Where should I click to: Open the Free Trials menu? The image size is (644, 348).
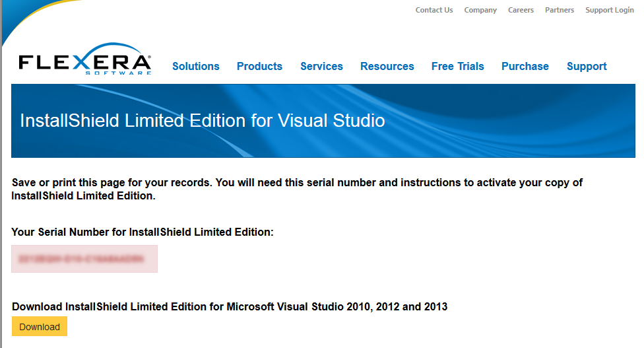pyautogui.click(x=457, y=66)
